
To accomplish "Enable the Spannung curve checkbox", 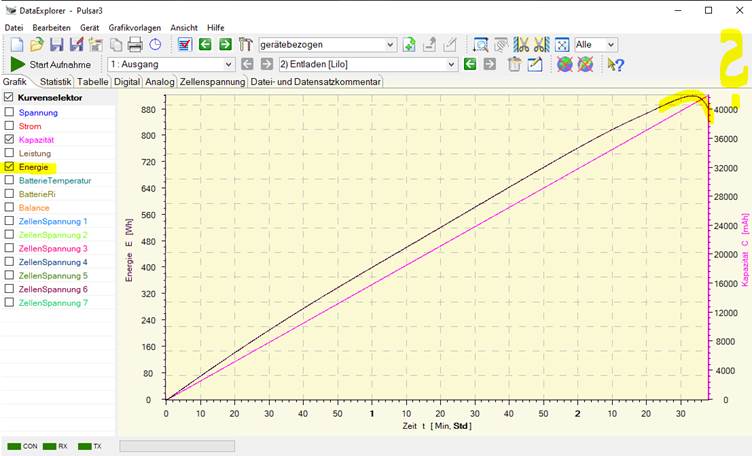I will tap(9, 112).
